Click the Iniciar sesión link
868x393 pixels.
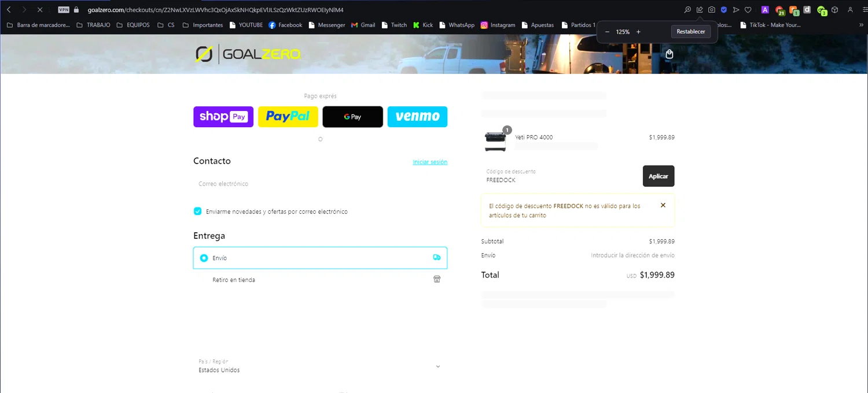pyautogui.click(x=430, y=162)
